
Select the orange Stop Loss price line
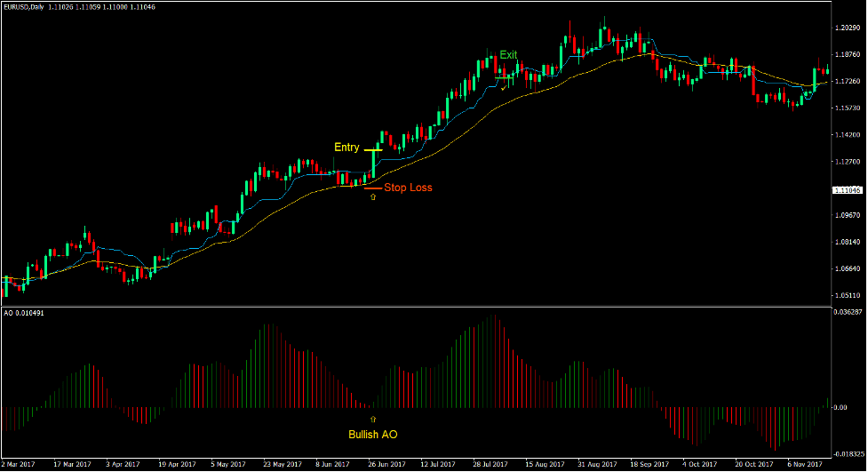[373, 188]
